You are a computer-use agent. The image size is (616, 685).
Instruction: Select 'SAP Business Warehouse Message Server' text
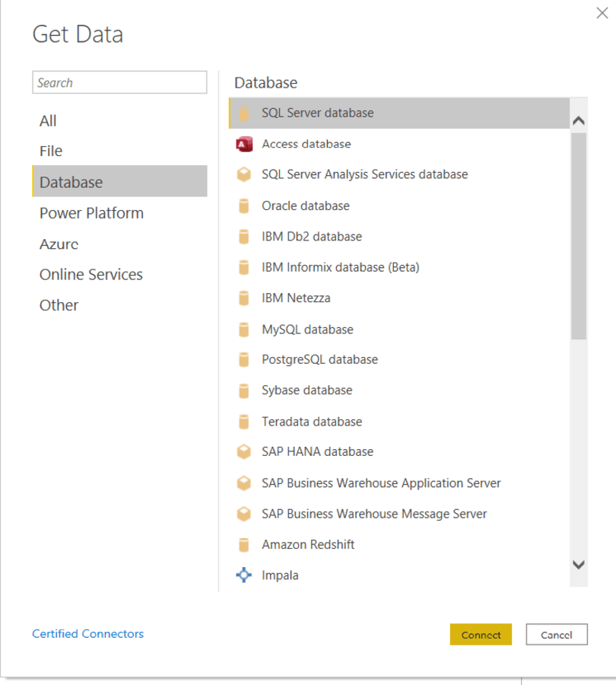click(374, 514)
